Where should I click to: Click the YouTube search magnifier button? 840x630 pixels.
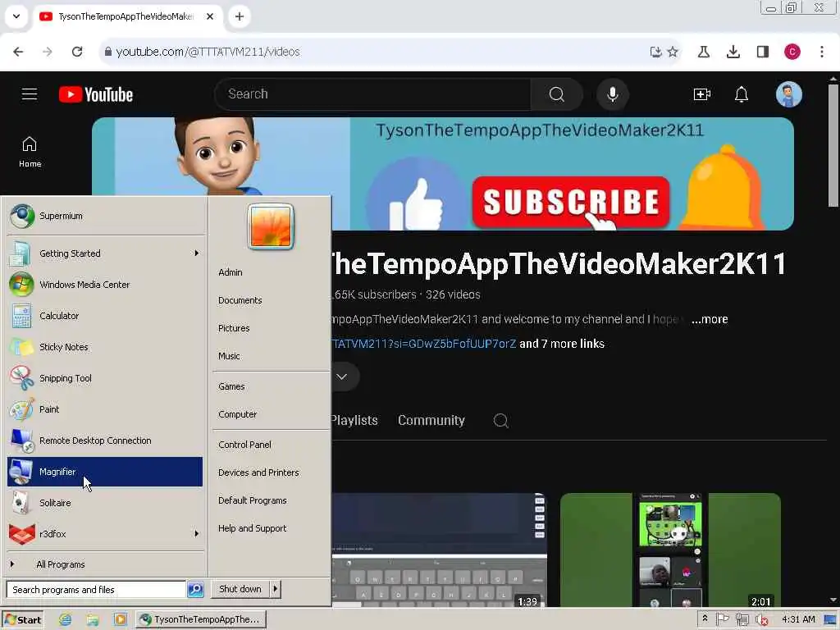coord(557,94)
